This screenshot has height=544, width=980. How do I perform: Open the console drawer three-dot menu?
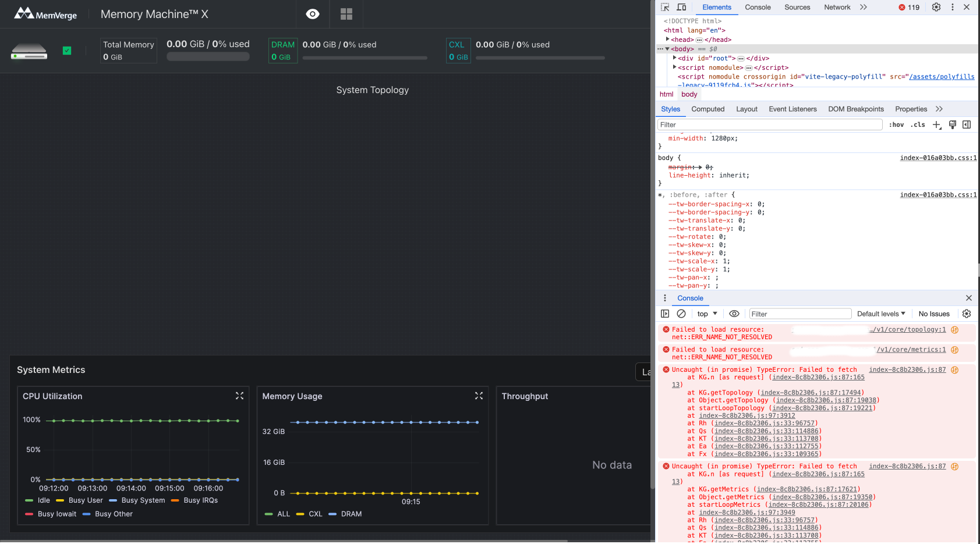[x=665, y=298]
